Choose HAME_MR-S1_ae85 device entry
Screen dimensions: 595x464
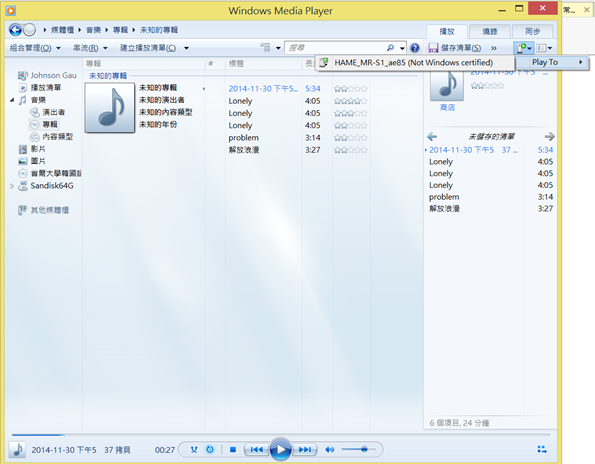click(415, 63)
